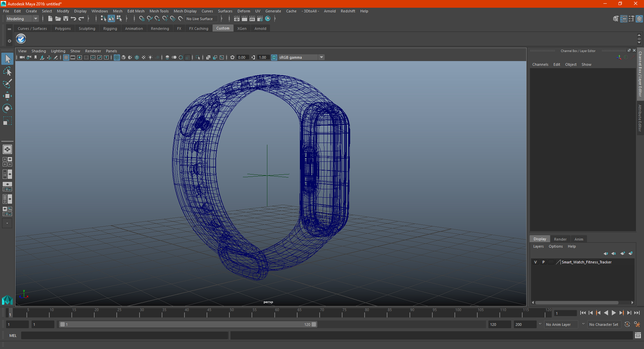Undo the last action

73,19
